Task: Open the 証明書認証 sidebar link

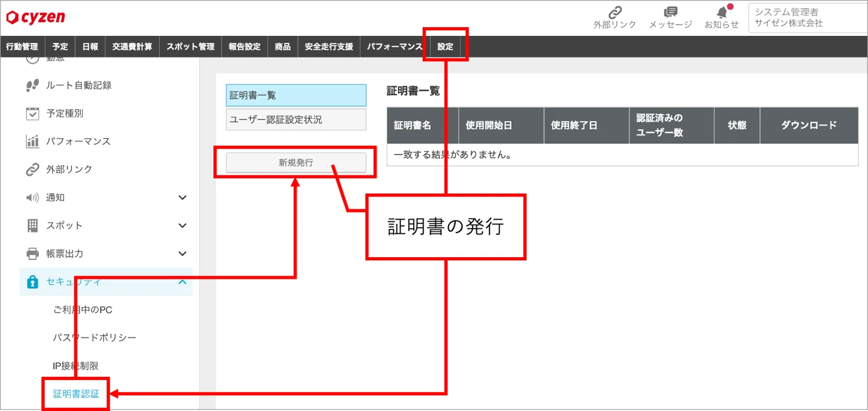Action: pos(76,394)
